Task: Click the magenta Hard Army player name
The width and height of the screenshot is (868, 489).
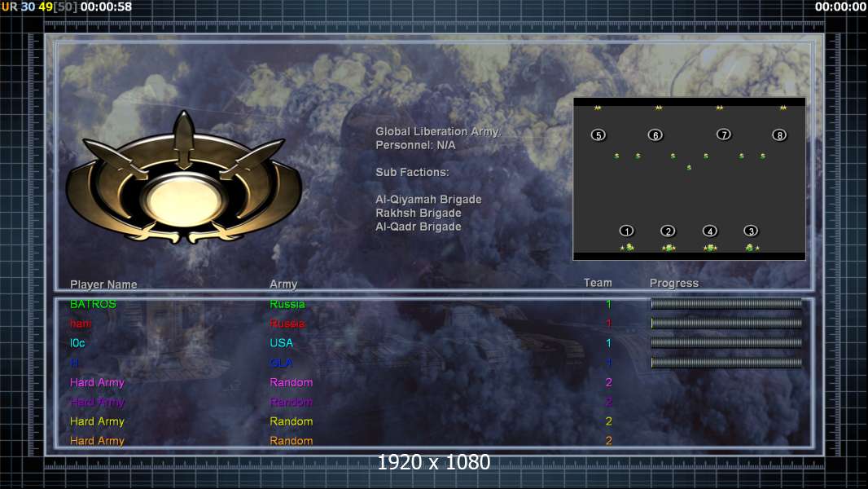Action: coord(98,383)
